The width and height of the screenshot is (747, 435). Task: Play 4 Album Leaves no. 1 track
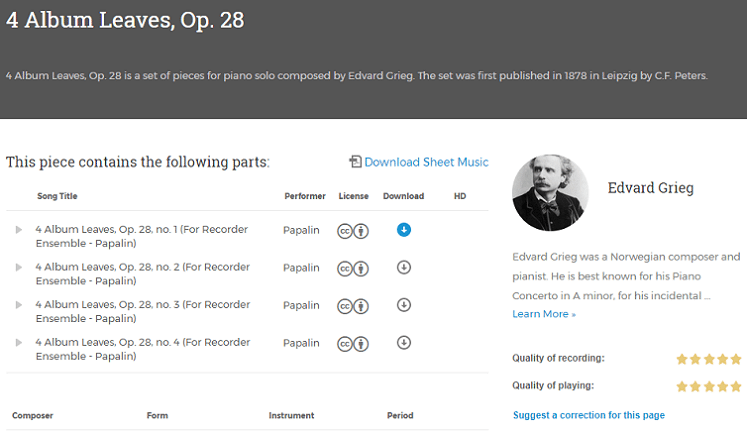(19, 230)
